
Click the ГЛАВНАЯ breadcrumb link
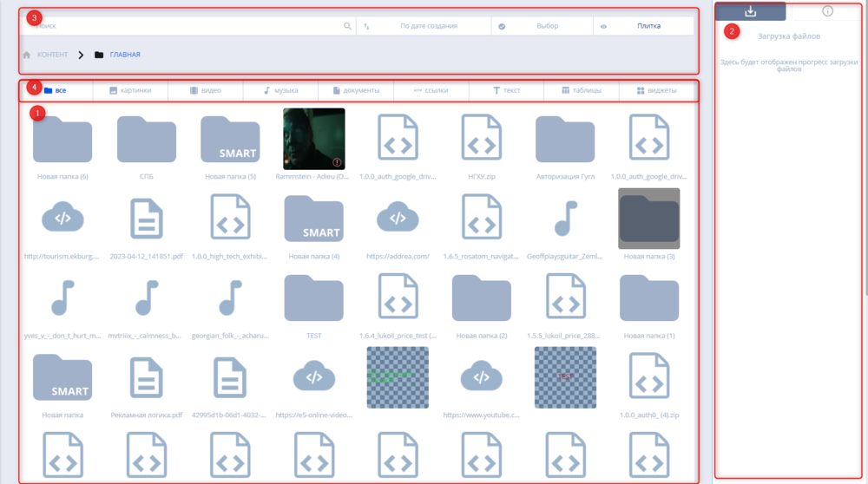124,55
